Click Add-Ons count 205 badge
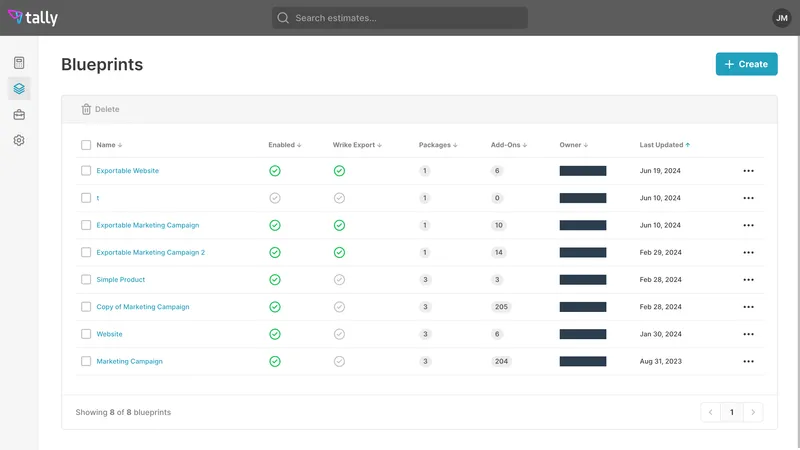Screen dimensions: 800x450 pos(501,307)
